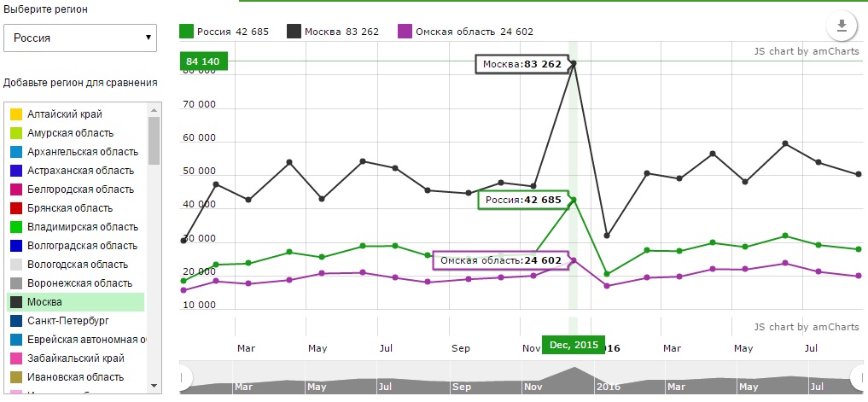Click the Москва 83 262 peak data point
Viewport: 868px width, 402px height.
tap(574, 63)
